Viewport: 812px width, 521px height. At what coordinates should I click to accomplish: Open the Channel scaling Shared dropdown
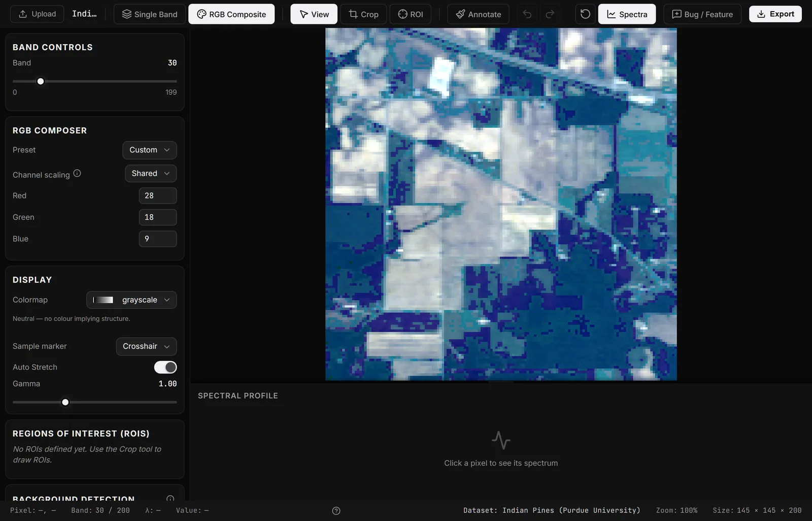(151, 173)
